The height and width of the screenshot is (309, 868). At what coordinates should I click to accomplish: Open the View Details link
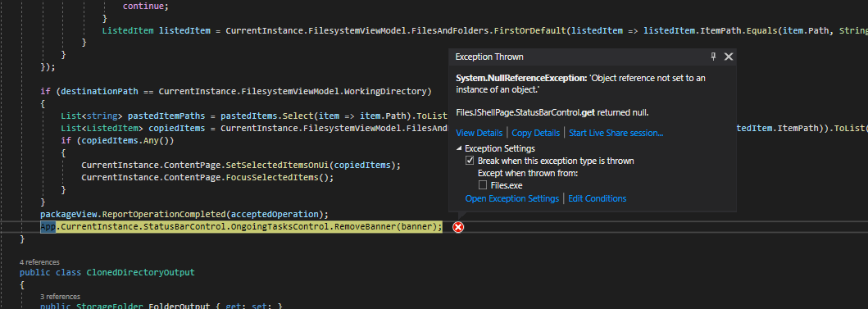click(x=479, y=133)
